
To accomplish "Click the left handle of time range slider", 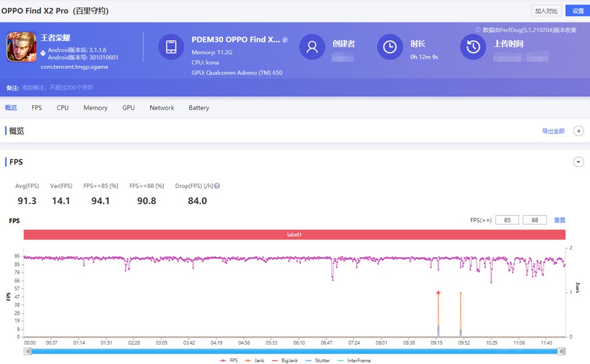I will 28,351.
